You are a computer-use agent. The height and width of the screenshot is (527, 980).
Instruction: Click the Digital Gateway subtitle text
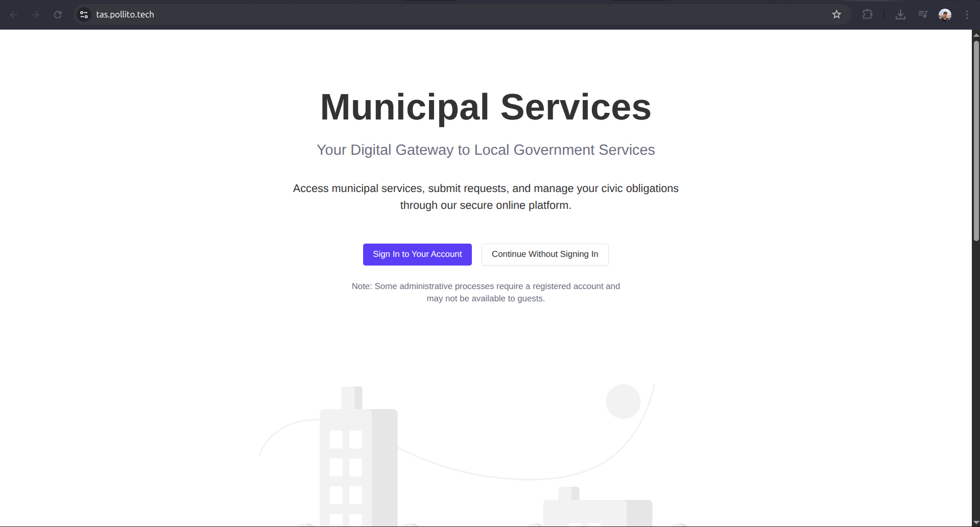pos(486,150)
